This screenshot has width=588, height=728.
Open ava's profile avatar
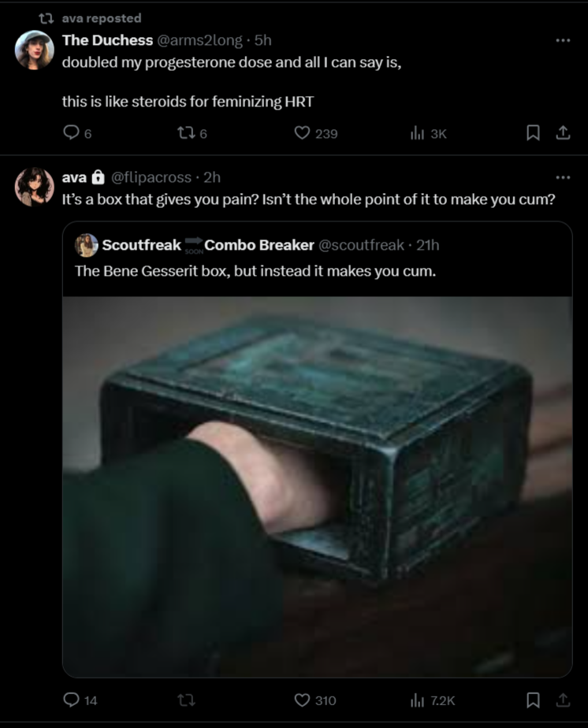(x=35, y=187)
